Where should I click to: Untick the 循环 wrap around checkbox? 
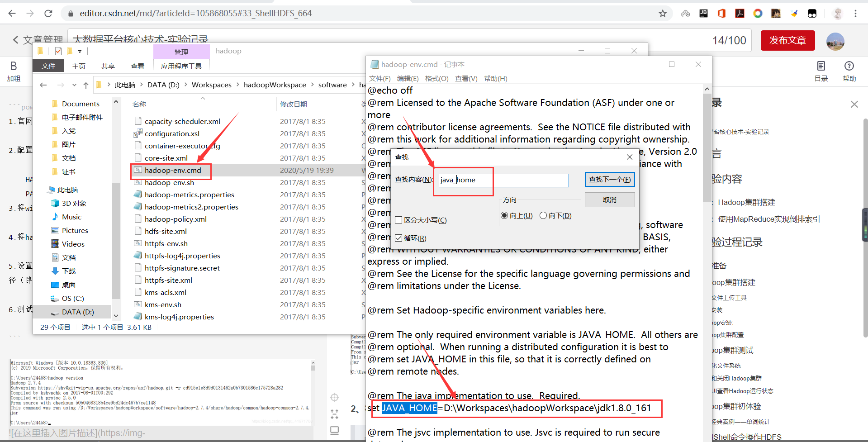[x=398, y=238]
